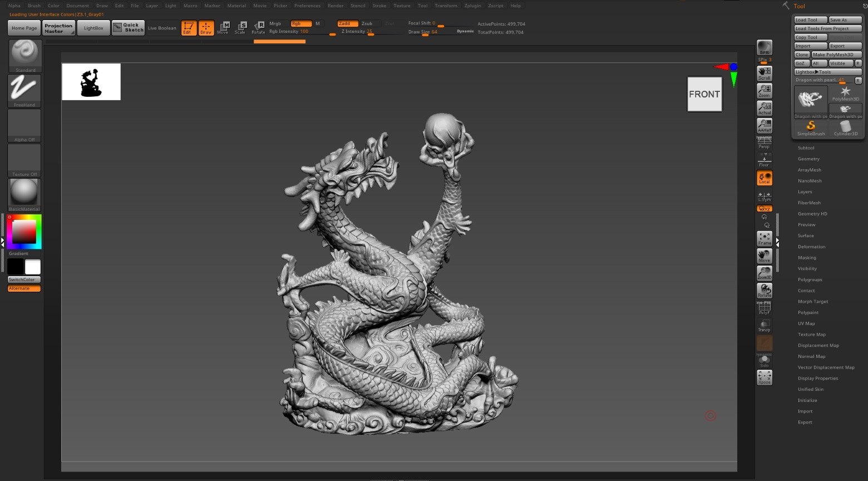
Task: Toggle PolyF wireframe display
Action: coord(764,308)
